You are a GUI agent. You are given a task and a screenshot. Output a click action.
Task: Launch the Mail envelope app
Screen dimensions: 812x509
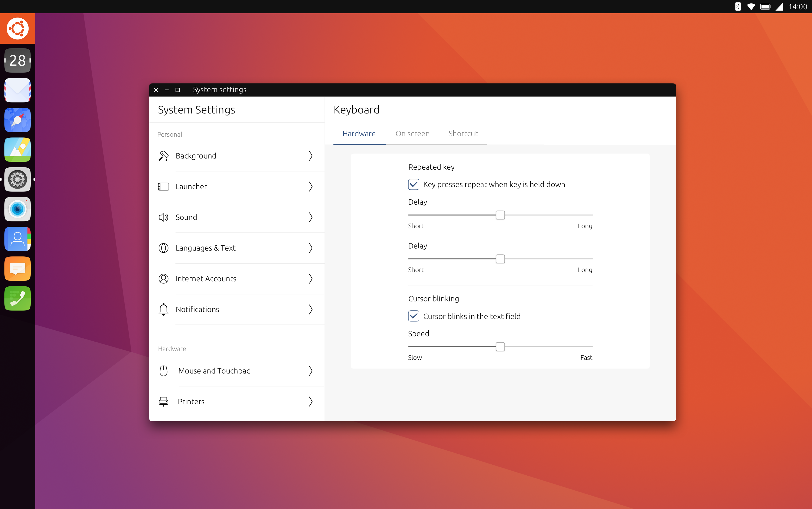pyautogui.click(x=18, y=90)
